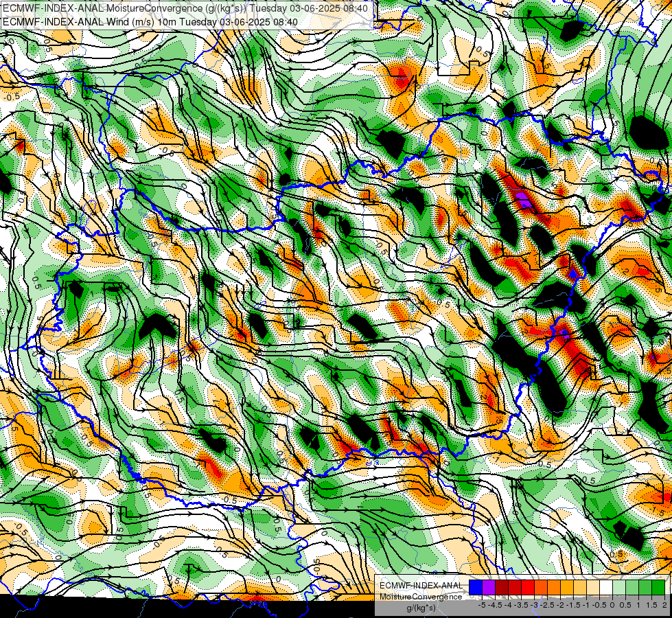Select the bright red swatch between -3.5 and -3
Viewport: 672px width, 618px height.
click(x=528, y=587)
